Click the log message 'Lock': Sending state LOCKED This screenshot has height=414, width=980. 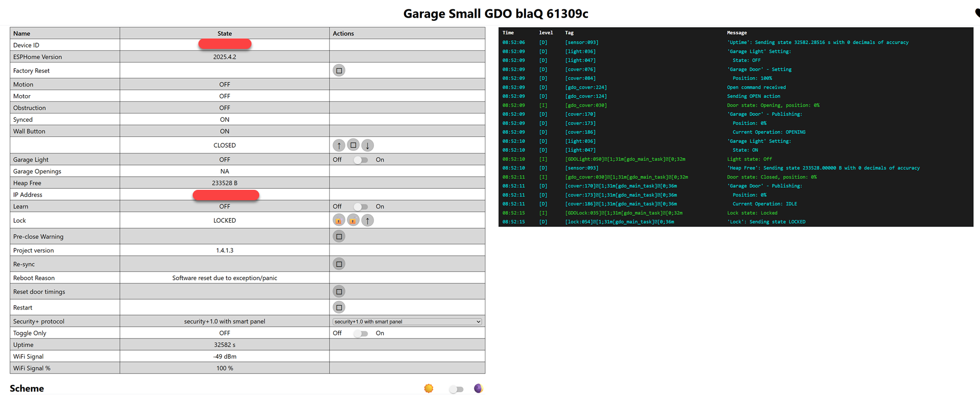[x=766, y=222]
